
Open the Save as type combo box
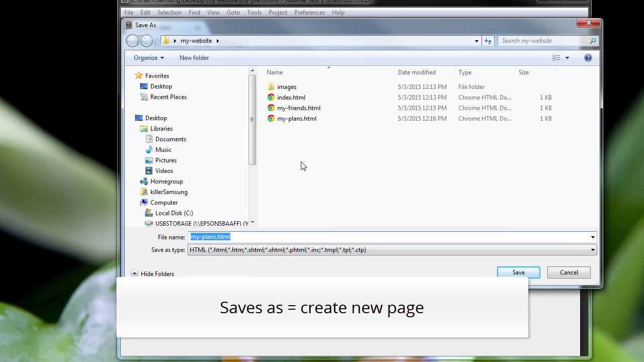point(392,250)
